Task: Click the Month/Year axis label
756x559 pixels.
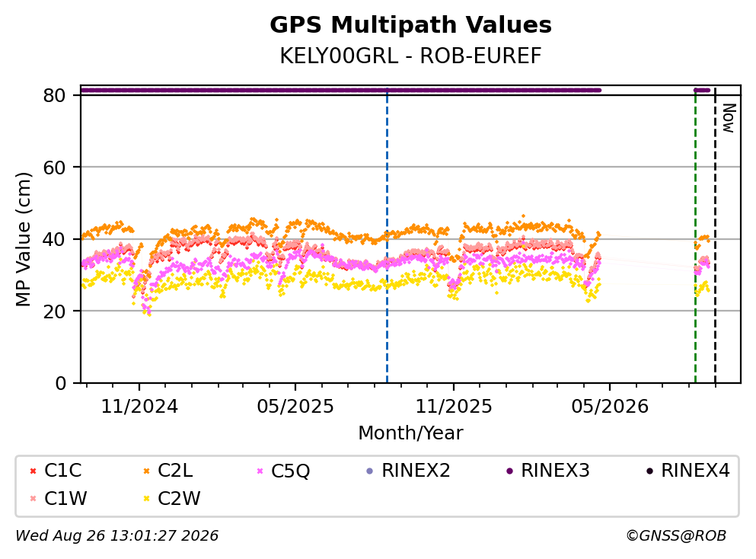Action: tap(410, 433)
